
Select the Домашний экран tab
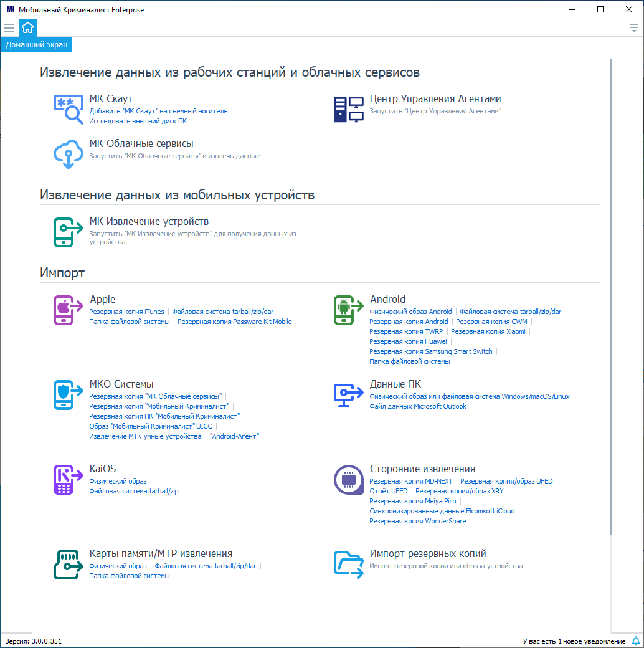[36, 45]
